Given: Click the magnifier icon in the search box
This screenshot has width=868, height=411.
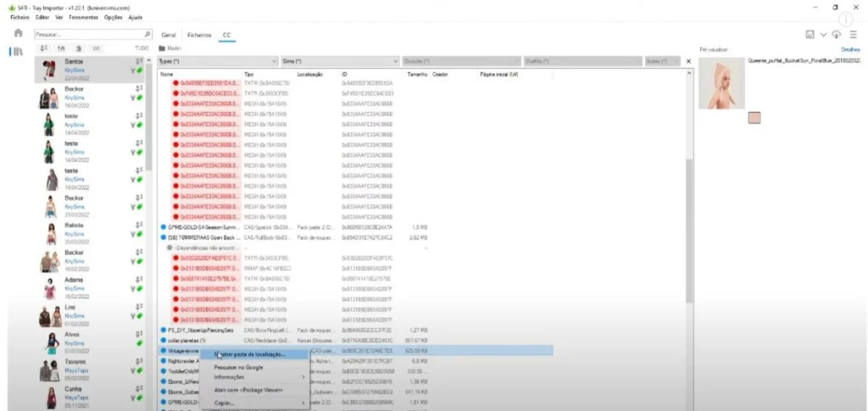Looking at the screenshot, I should point(147,34).
